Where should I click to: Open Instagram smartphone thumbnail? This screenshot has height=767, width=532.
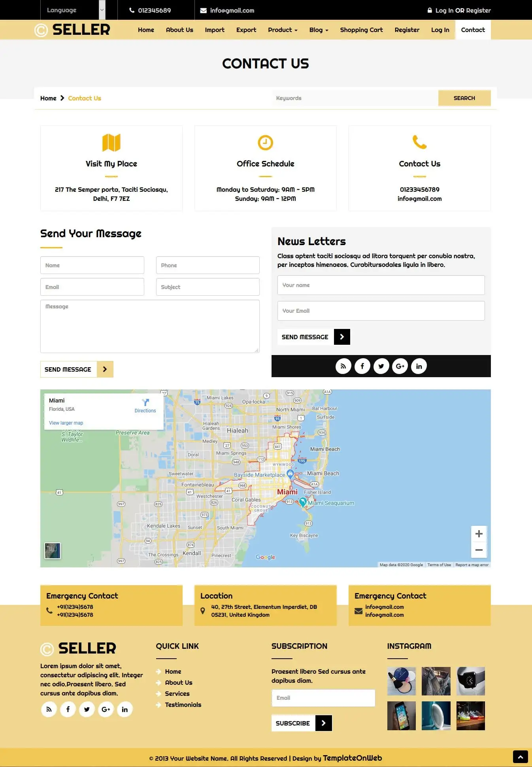click(402, 716)
